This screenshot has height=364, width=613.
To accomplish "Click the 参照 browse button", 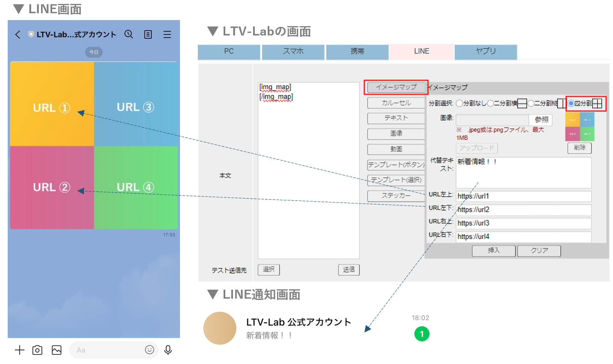I will pyautogui.click(x=541, y=120).
